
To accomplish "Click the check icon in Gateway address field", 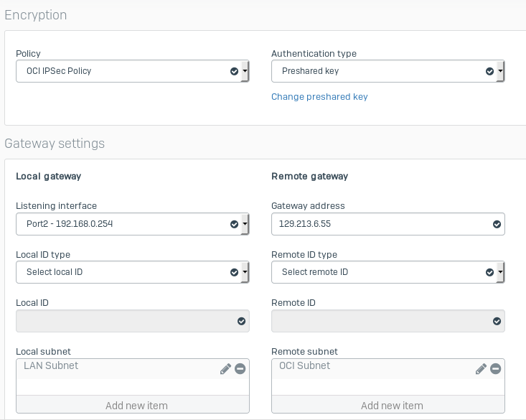I will [x=497, y=224].
